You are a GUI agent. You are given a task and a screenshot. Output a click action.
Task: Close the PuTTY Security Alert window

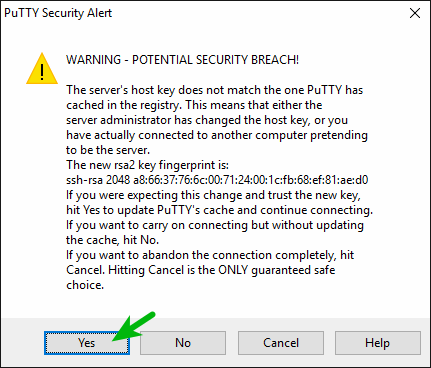pos(415,13)
